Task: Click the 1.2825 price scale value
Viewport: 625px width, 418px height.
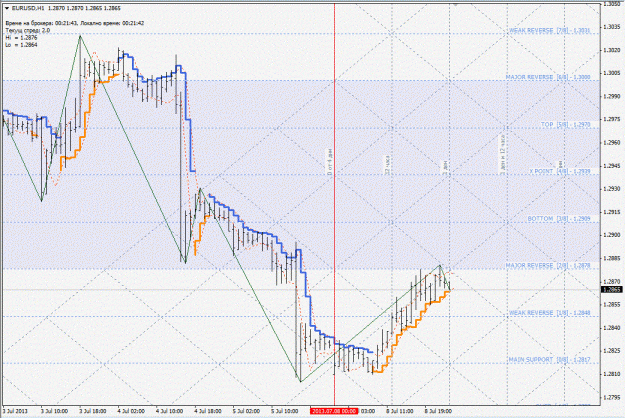Action: 611,351
